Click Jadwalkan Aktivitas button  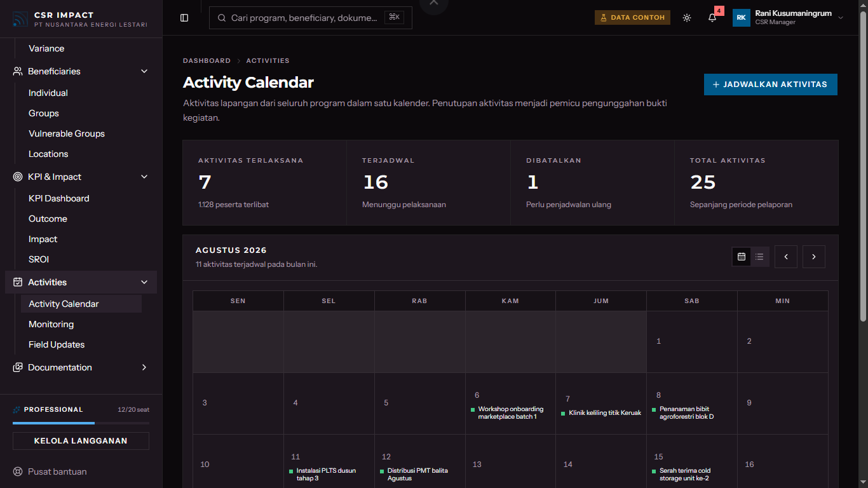point(771,85)
